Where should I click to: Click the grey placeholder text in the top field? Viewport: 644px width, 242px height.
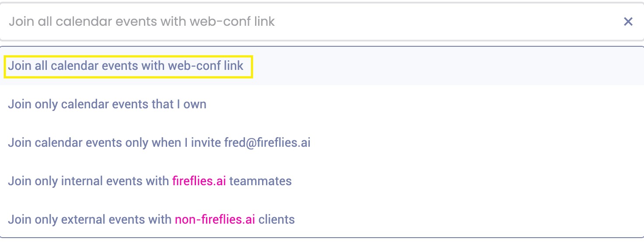[x=142, y=21]
